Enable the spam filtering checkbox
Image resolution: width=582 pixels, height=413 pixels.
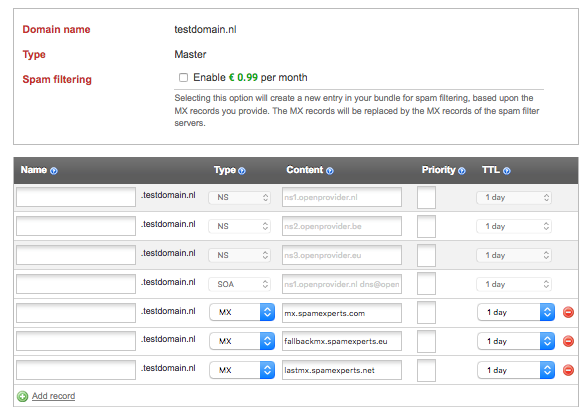click(183, 78)
